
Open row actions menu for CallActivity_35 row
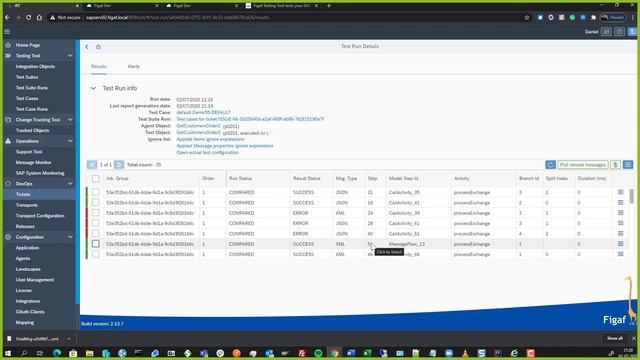(x=620, y=192)
